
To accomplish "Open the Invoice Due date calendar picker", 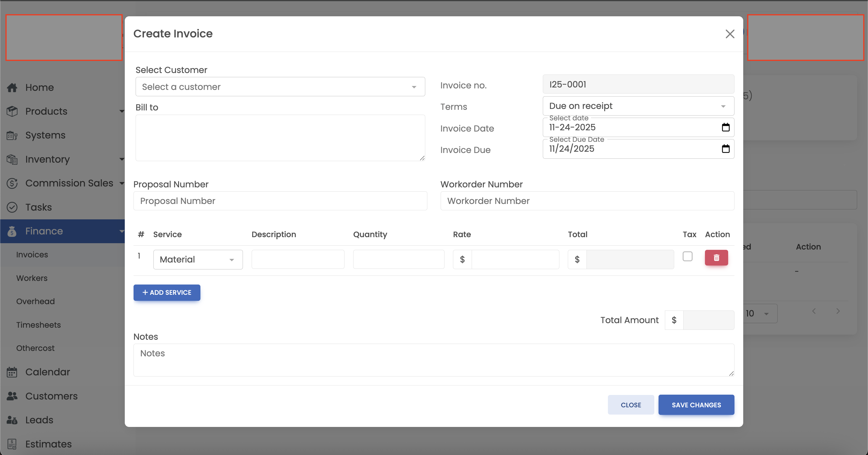I will 726,149.
